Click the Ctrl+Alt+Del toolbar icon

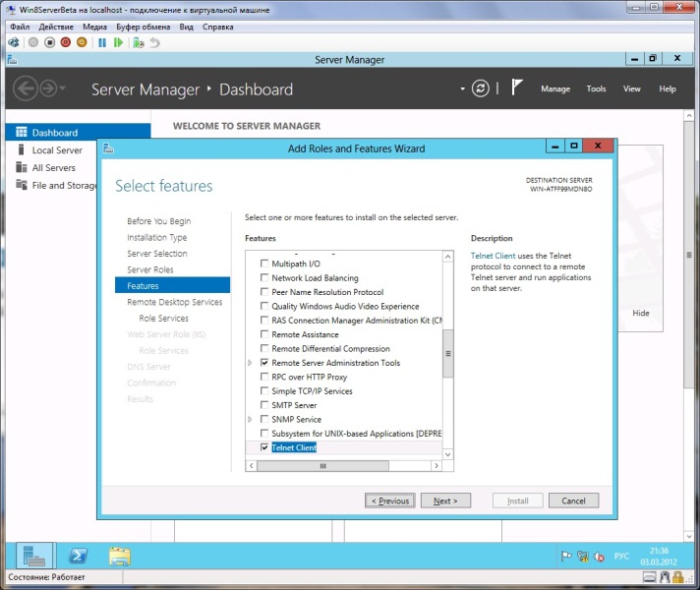(14, 43)
